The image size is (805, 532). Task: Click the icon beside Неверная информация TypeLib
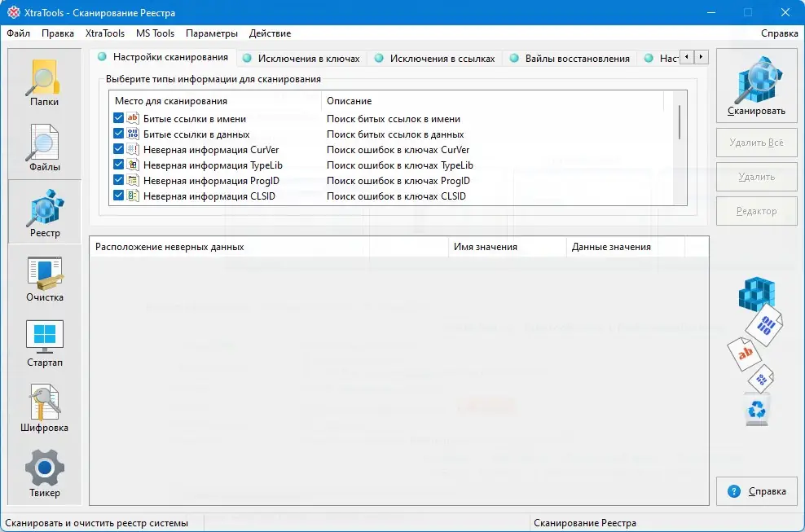133,165
